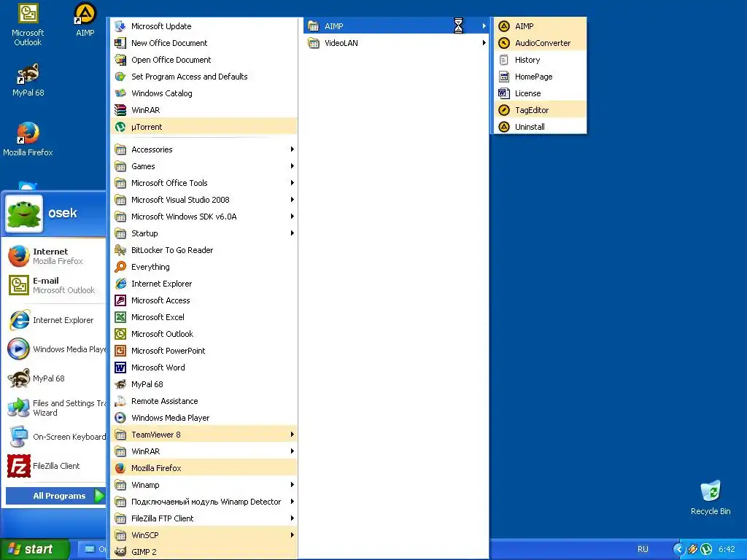Click the µTorrent tray icon
Viewport: 747px width, 560px height.
pyautogui.click(x=706, y=550)
